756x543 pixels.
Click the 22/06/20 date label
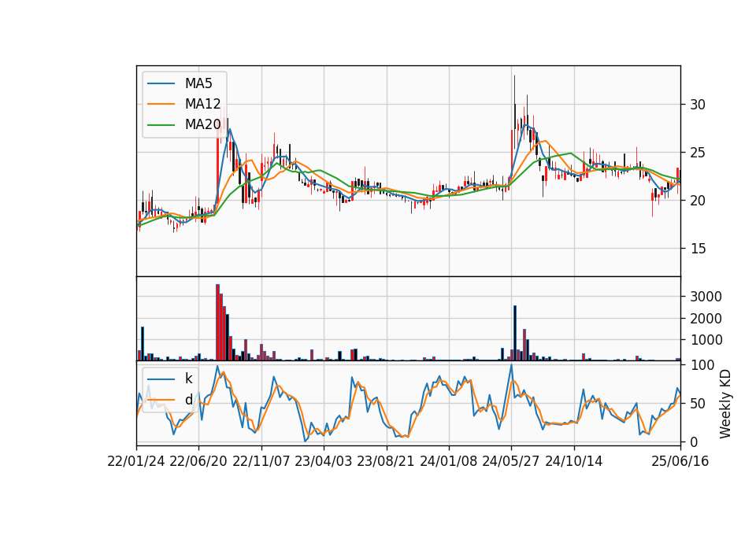pyautogui.click(x=198, y=461)
